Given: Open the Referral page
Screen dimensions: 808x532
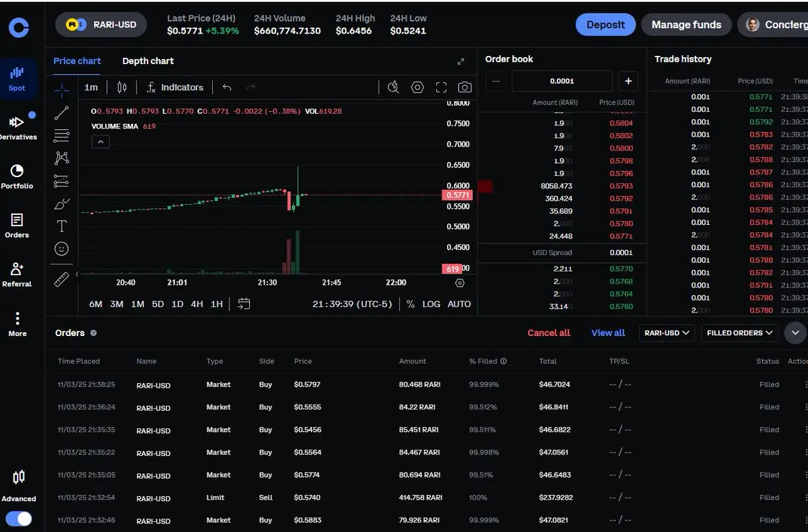Looking at the screenshot, I should [x=18, y=275].
